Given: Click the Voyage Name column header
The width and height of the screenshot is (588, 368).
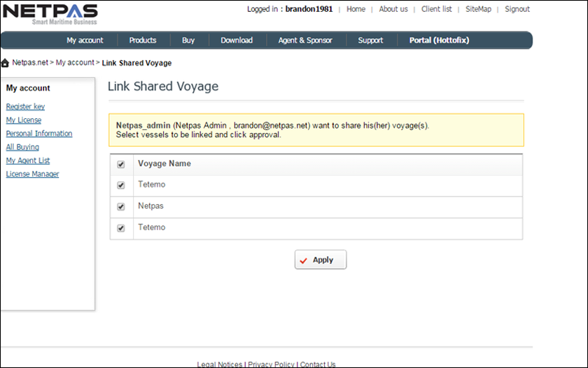Looking at the screenshot, I should pyautogui.click(x=164, y=164).
